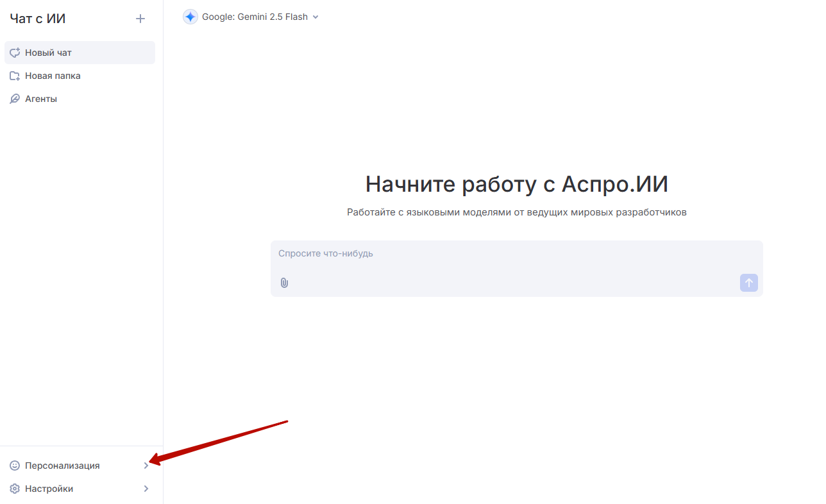Click the Начните работу с Аспро.ИИ heading

point(517,185)
